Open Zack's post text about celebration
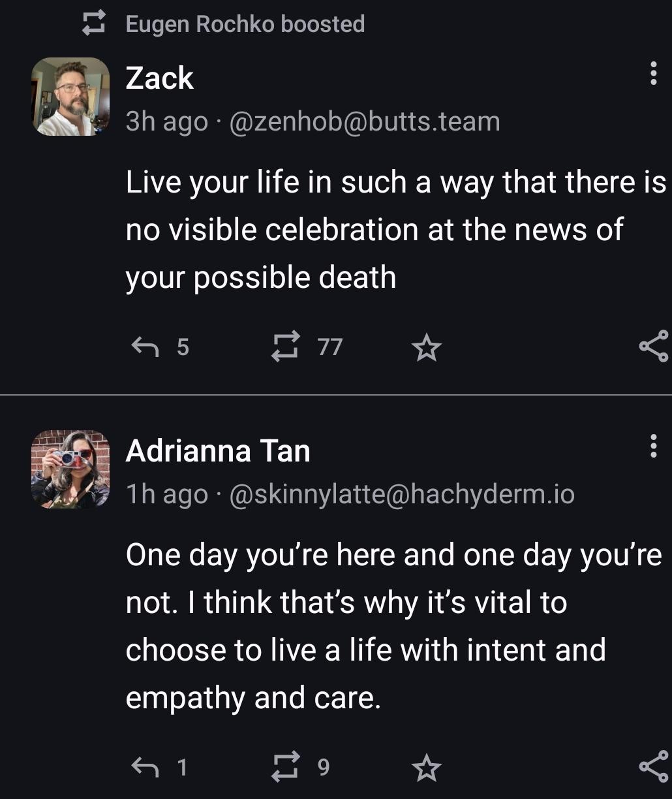672x799 pixels. pos(395,229)
